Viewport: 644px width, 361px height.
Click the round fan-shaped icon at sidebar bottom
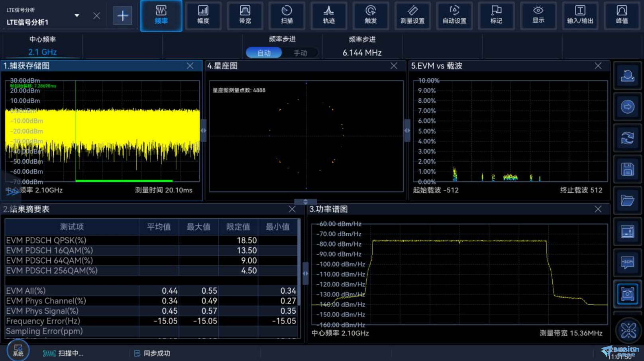[x=628, y=330]
